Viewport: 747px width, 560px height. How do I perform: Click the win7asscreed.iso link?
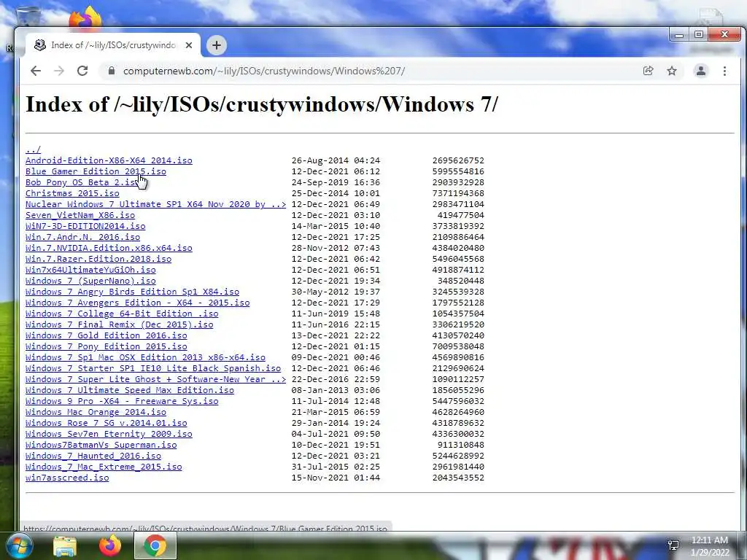tap(67, 478)
